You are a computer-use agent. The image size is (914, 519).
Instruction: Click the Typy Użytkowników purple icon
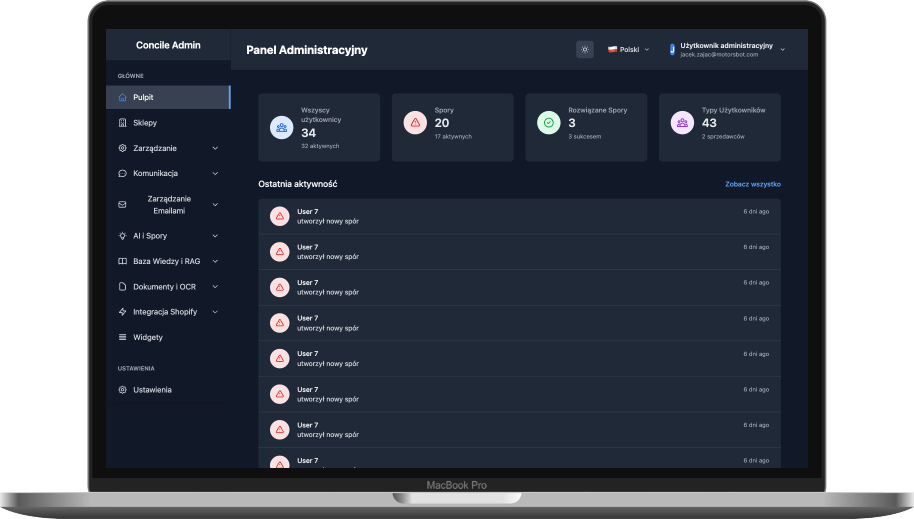[682, 123]
